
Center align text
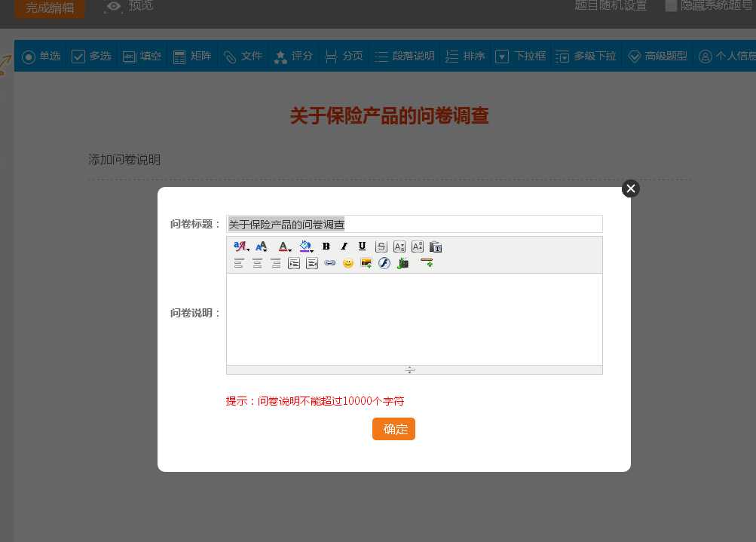[x=258, y=263]
